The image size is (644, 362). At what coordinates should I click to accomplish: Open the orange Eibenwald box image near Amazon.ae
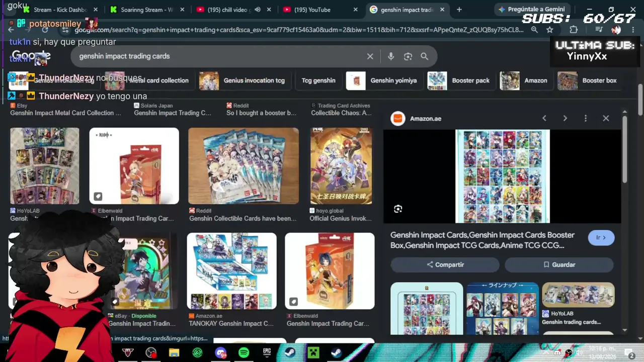point(330,271)
